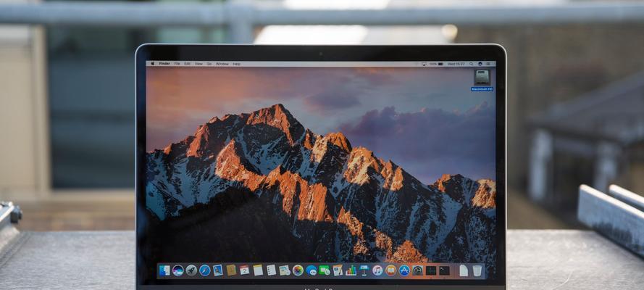
Task: Open App Store icon in Dock
Action: pyautogui.click(x=404, y=270)
